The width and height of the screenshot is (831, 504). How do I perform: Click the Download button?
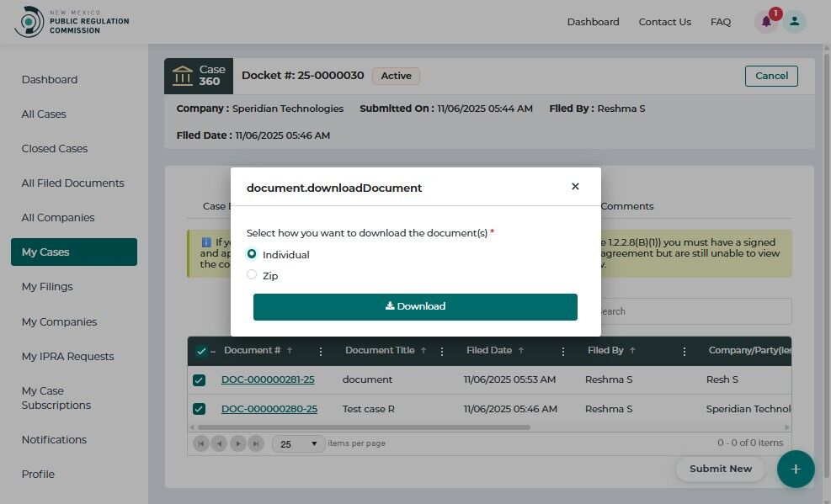(x=415, y=307)
